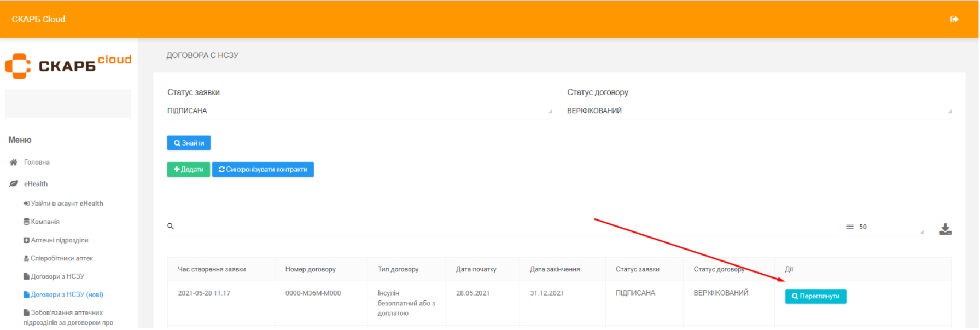Click the logout icon in top bar
The image size is (980, 330).
coord(954,19)
